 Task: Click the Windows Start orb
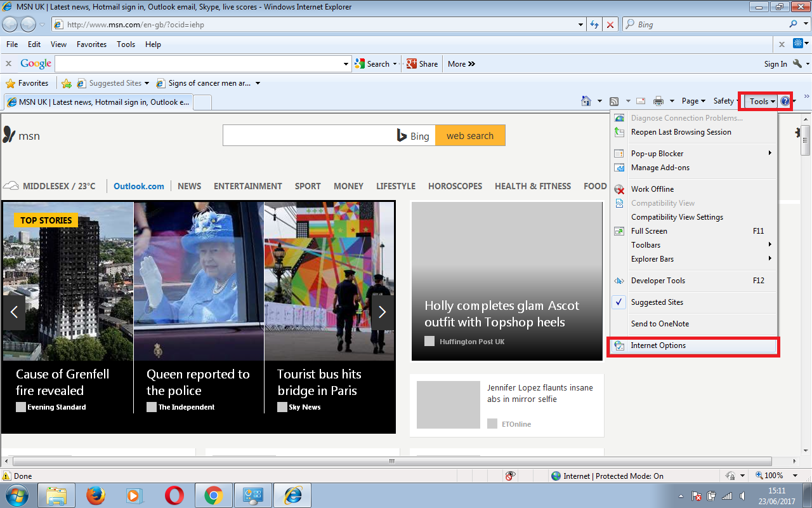[x=16, y=495]
